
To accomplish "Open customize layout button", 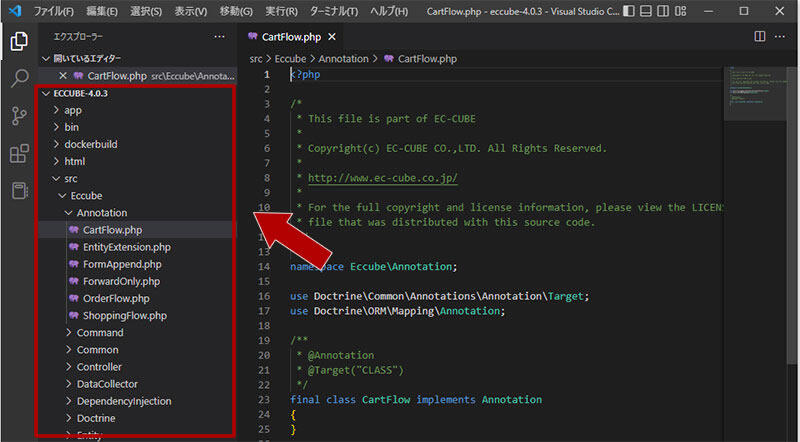I will tap(681, 11).
